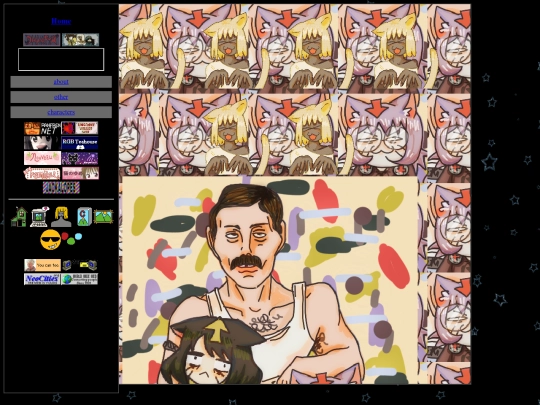Click the 'You can too' badge
The height and width of the screenshot is (405, 540).
(42, 265)
